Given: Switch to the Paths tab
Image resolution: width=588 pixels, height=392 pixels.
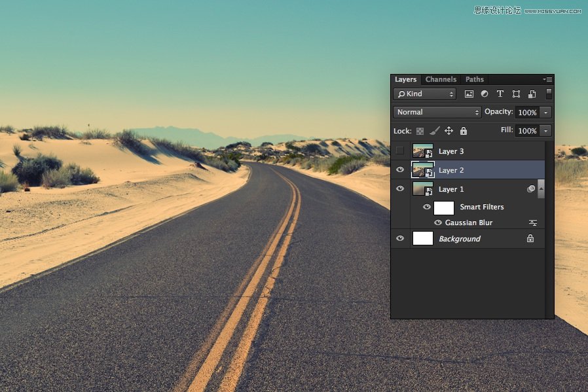Looking at the screenshot, I should (x=475, y=80).
